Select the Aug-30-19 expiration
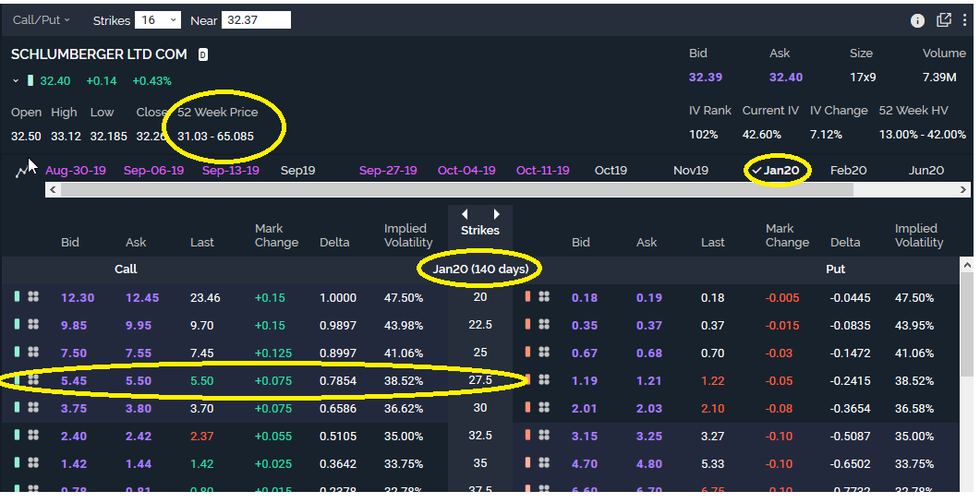The height and width of the screenshot is (503, 980). [x=76, y=171]
